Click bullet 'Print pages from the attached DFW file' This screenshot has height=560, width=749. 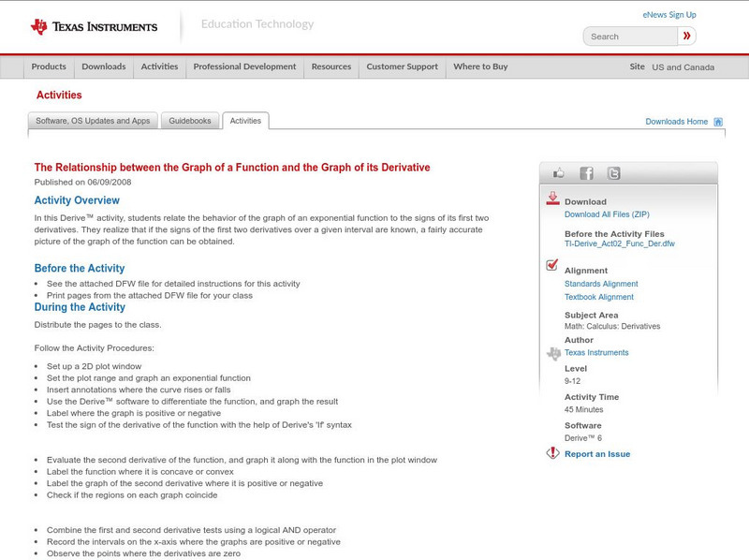[x=150, y=296]
